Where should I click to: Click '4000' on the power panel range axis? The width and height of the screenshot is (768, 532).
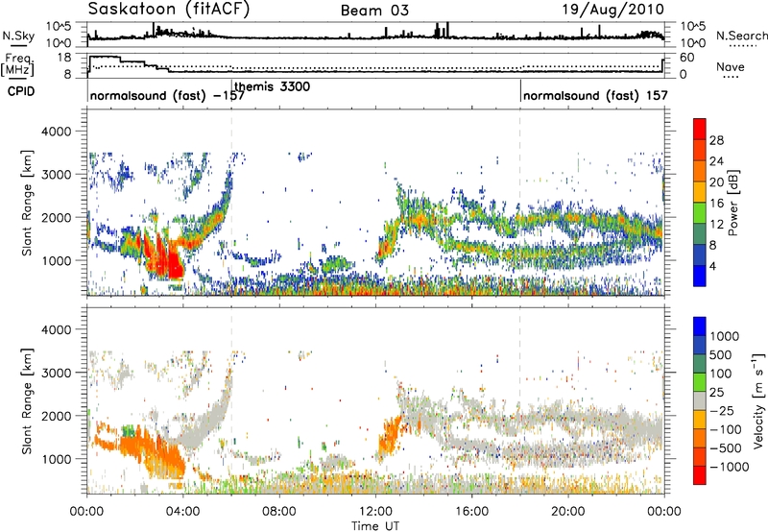56,132
